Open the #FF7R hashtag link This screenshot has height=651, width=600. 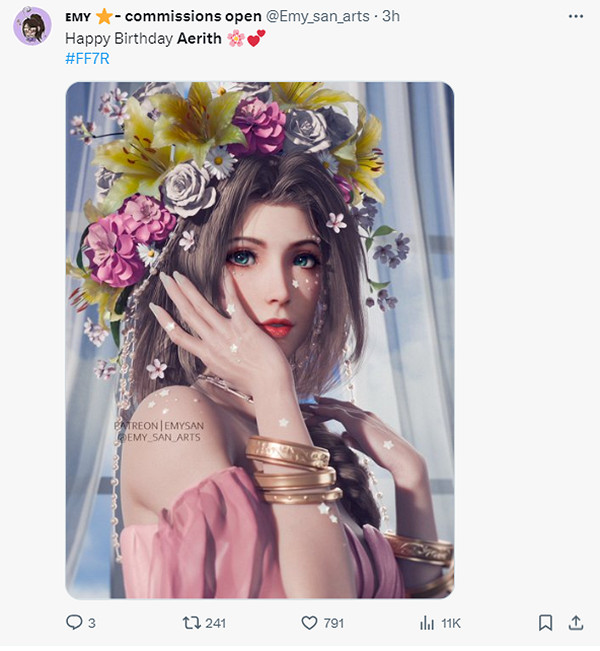pyautogui.click(x=86, y=57)
